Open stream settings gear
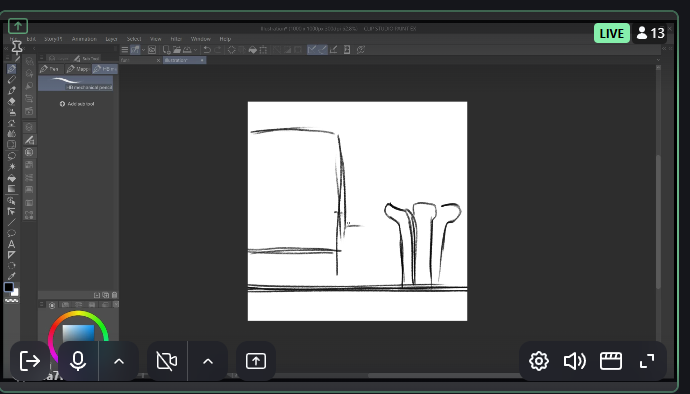690x394 pixels. click(539, 361)
